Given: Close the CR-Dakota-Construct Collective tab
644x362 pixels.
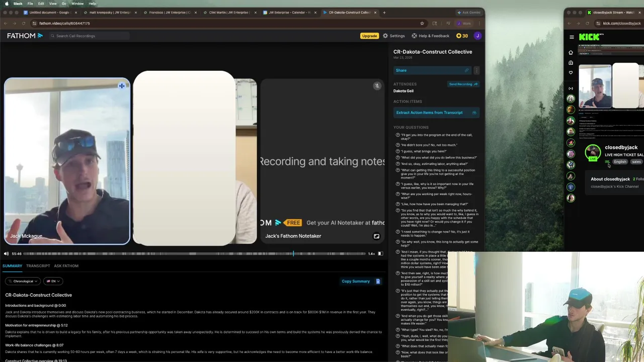Looking at the screenshot, I should coord(375,12).
